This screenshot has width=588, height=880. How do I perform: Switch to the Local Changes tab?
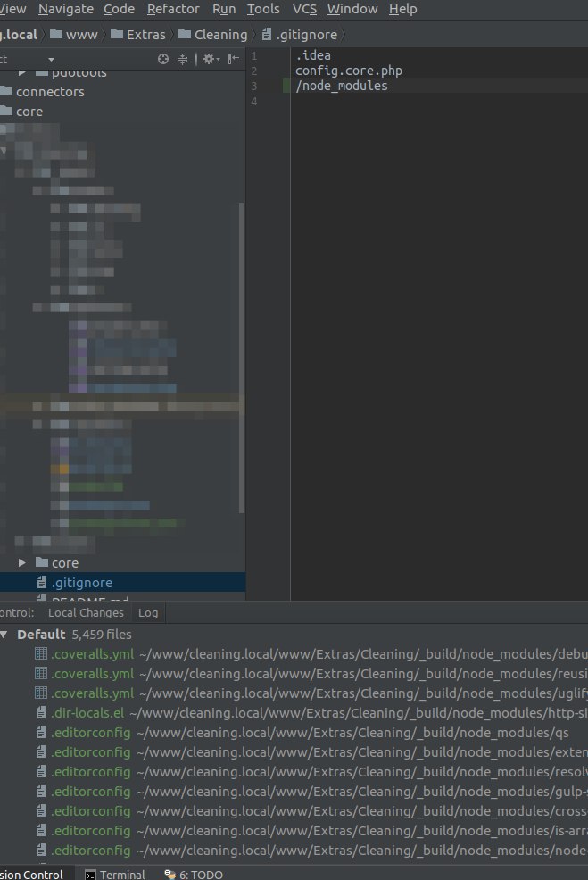[x=86, y=613]
